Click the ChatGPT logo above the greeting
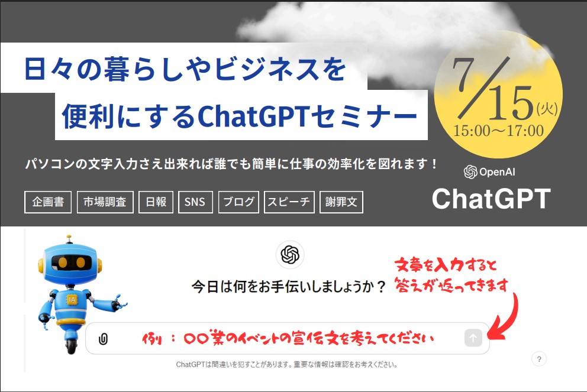 [290, 255]
